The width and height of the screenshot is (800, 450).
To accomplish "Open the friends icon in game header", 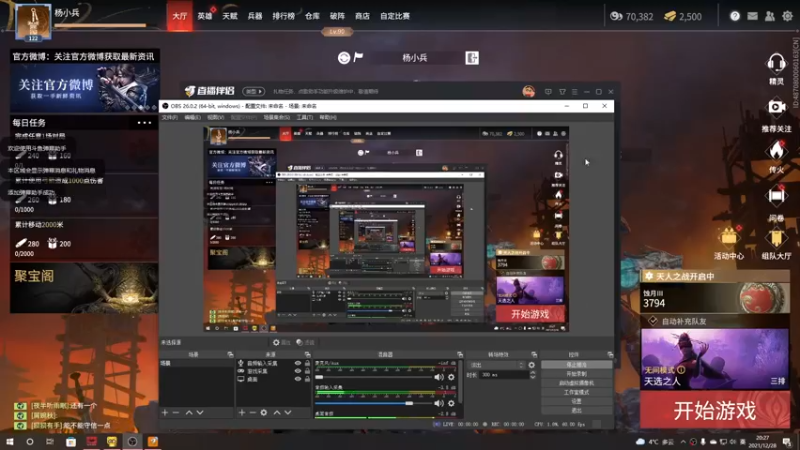I will (770, 16).
